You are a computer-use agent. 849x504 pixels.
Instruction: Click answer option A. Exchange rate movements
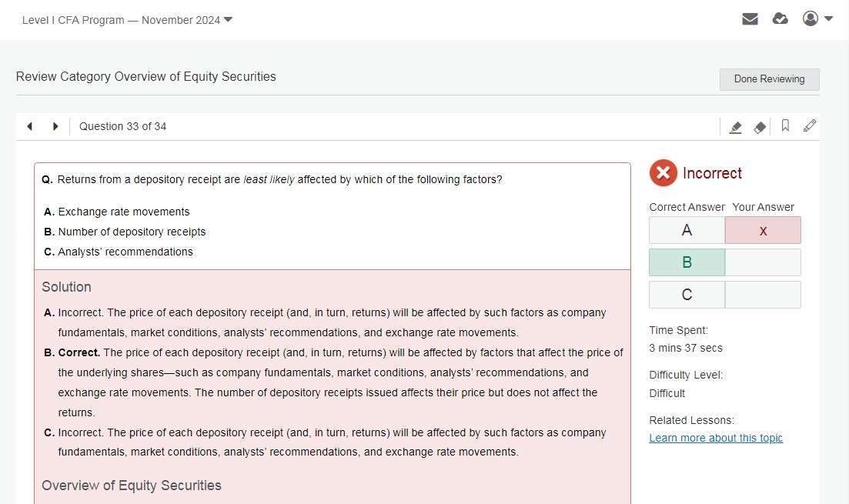123,212
